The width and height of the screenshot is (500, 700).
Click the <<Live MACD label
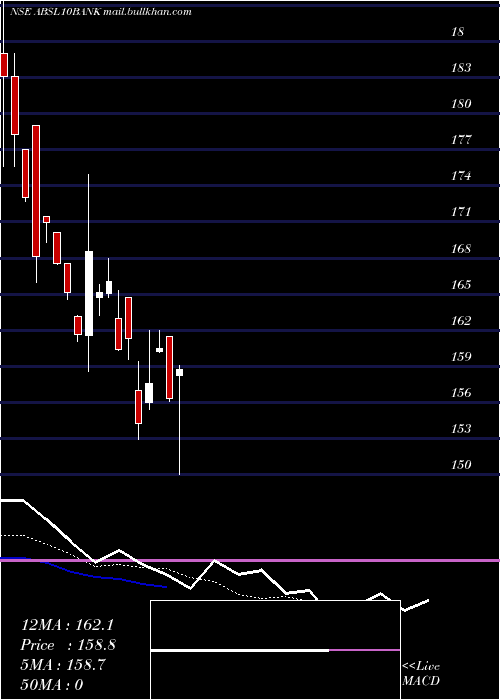[x=421, y=674]
